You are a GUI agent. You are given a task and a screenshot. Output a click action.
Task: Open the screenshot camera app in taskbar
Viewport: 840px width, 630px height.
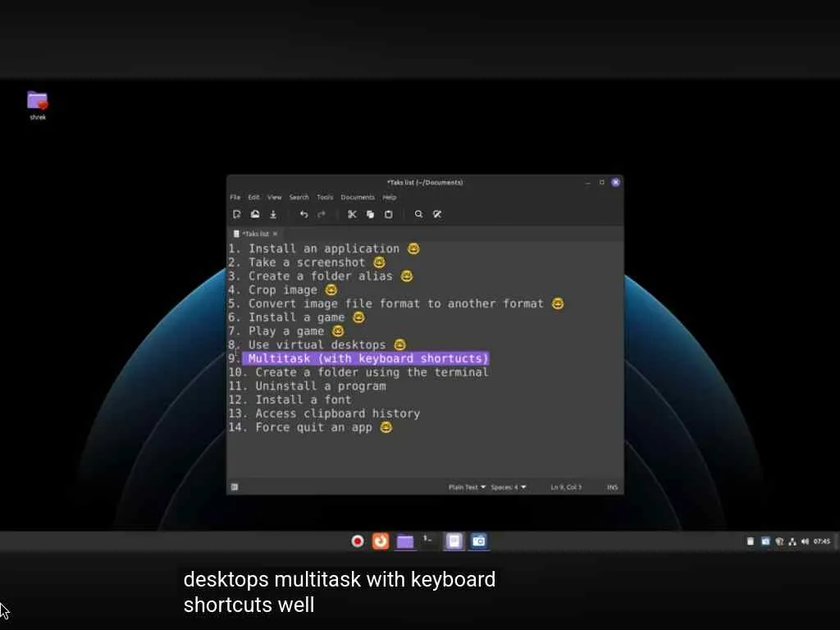[479, 541]
